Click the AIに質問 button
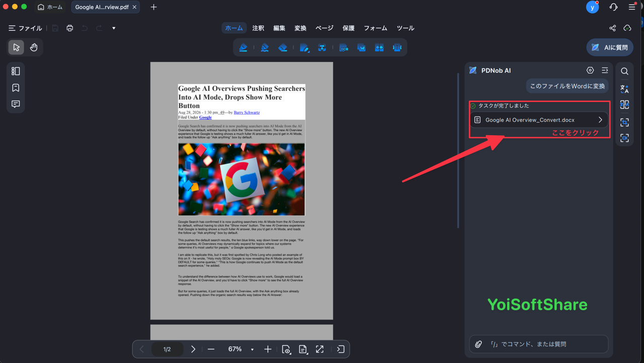644x363 pixels. (x=610, y=47)
